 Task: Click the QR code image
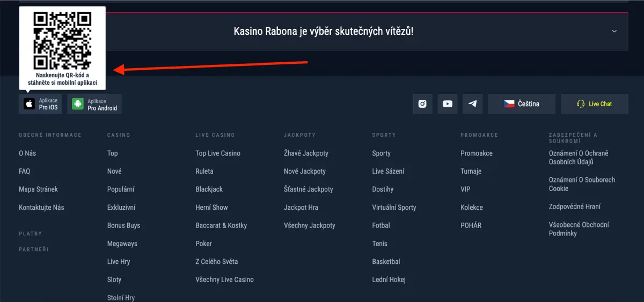tap(62, 41)
